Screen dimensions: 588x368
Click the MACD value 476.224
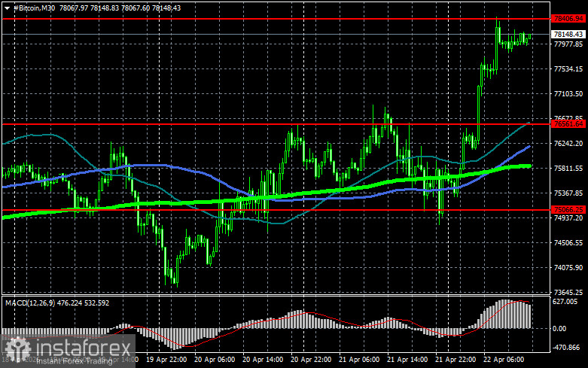coord(69,303)
